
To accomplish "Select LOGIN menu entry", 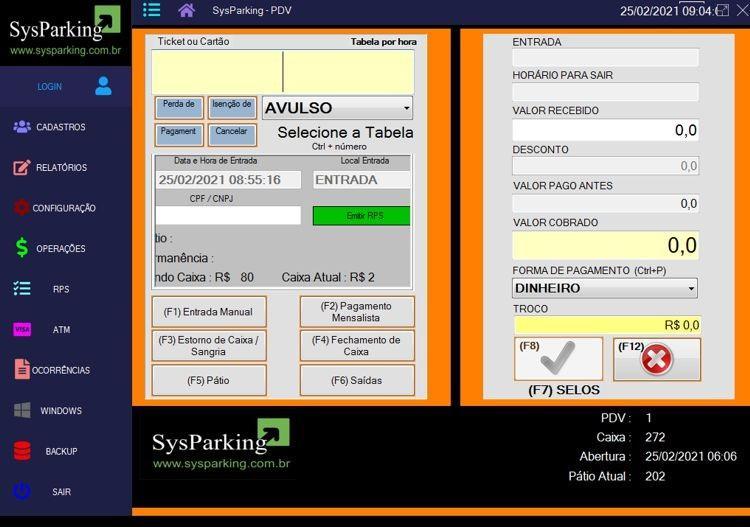I will 50,87.
